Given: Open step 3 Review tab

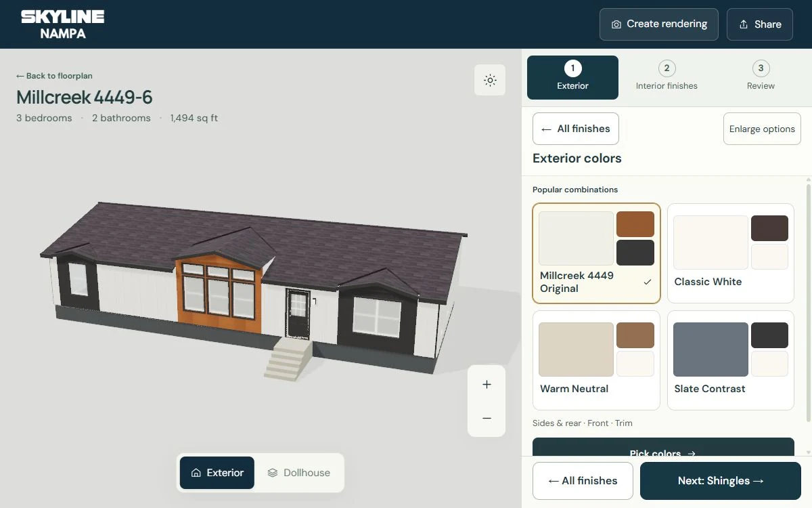Looking at the screenshot, I should [x=761, y=77].
